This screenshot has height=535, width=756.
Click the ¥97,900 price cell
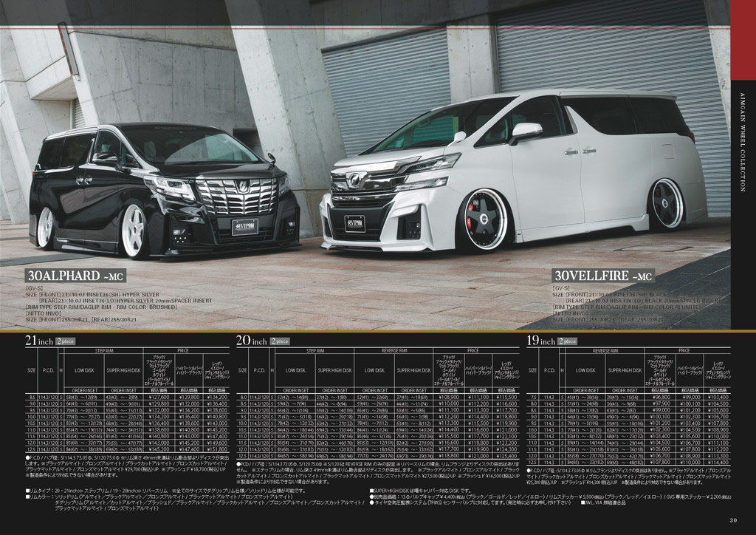[x=660, y=403]
